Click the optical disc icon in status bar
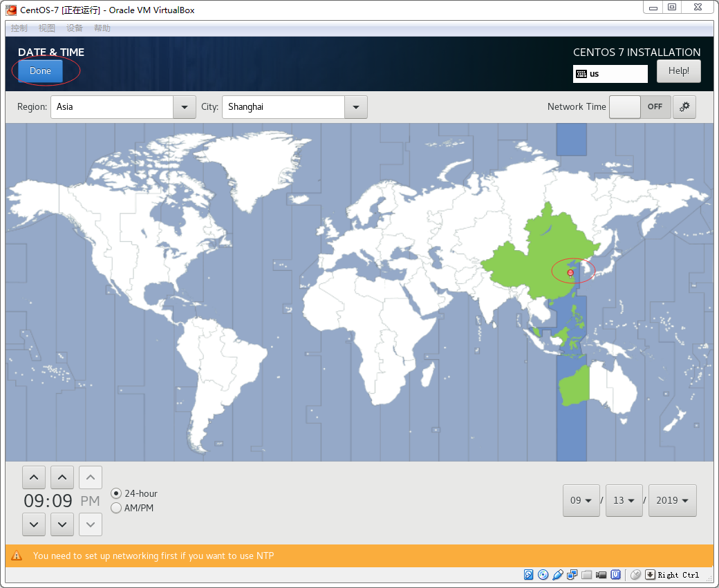This screenshot has width=719, height=588. [x=543, y=575]
